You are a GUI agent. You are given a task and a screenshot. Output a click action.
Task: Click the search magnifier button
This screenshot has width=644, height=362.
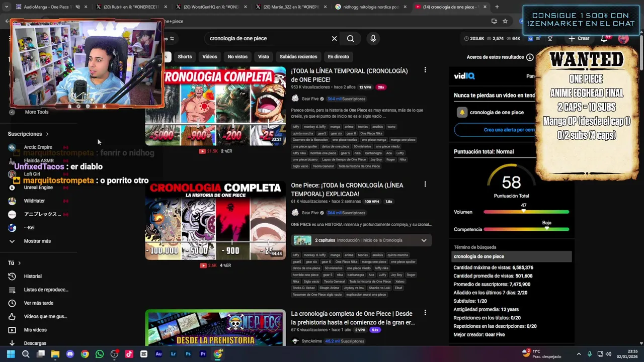tap(350, 39)
